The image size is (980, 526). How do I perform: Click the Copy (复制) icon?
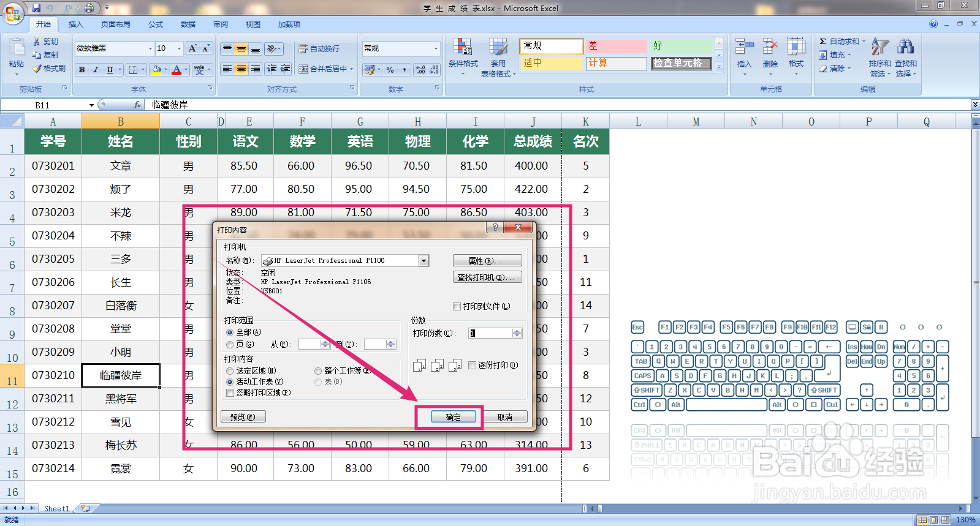(x=37, y=54)
